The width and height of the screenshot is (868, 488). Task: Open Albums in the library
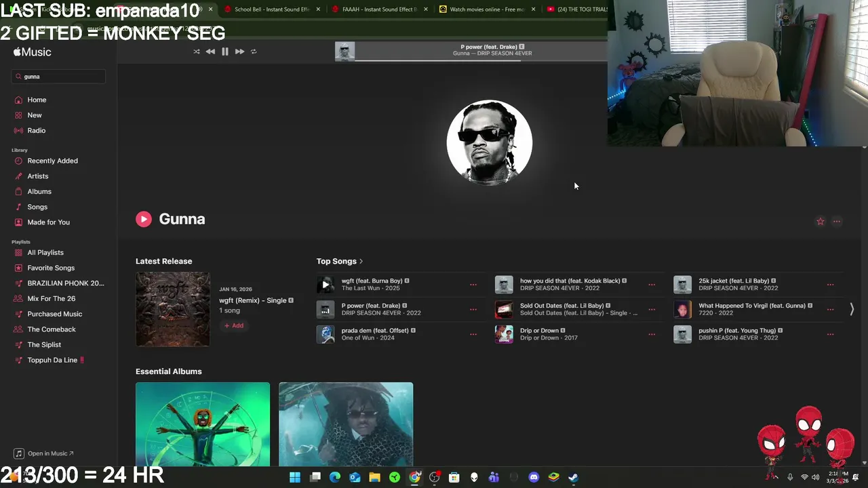pyautogui.click(x=39, y=192)
